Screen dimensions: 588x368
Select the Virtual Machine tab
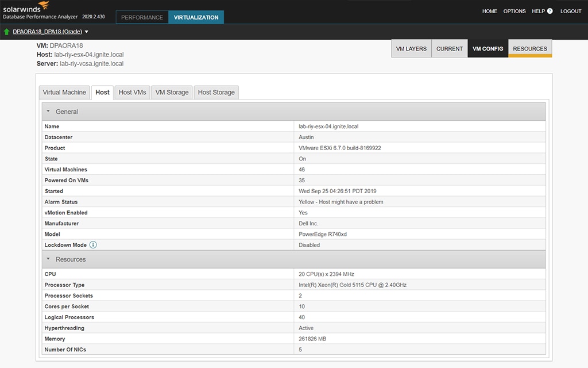(x=64, y=92)
